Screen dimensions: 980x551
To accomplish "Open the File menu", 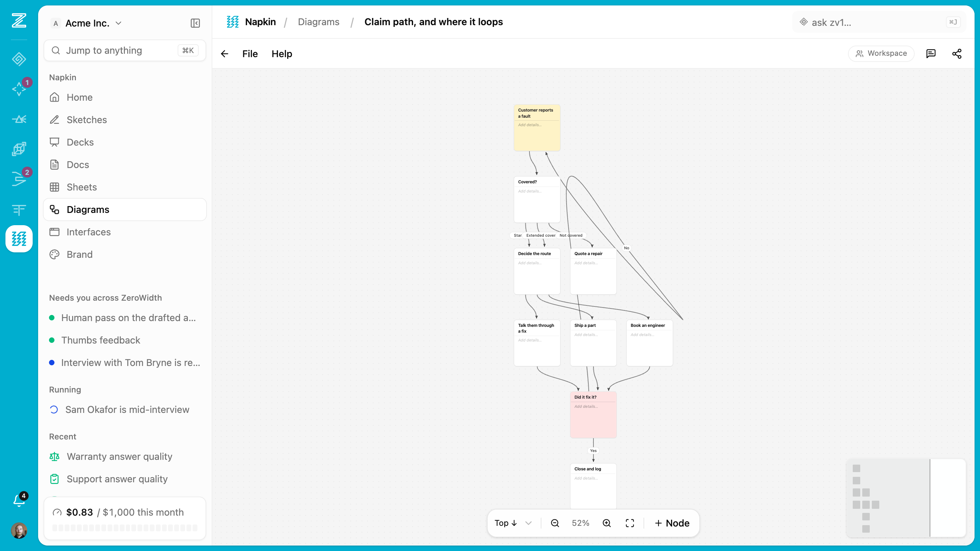I will (x=250, y=54).
